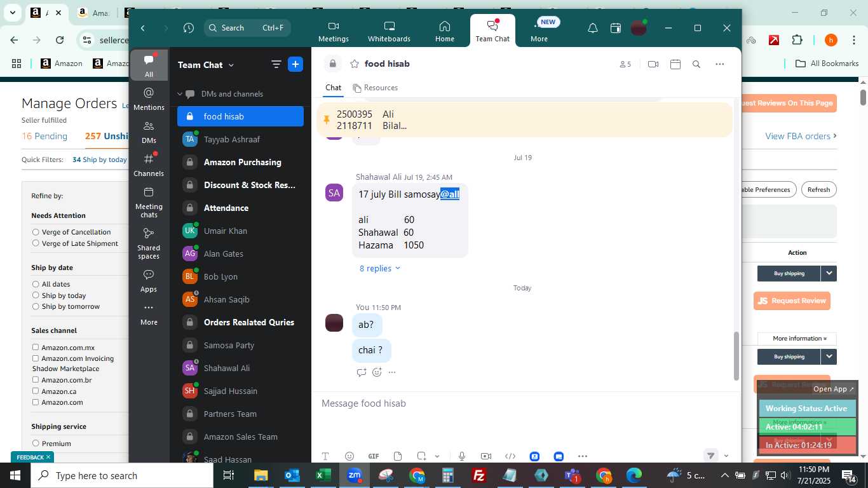Viewport: 868px width, 488px height.
Task: Check the Amazon.ca checkbox
Action: (x=36, y=391)
